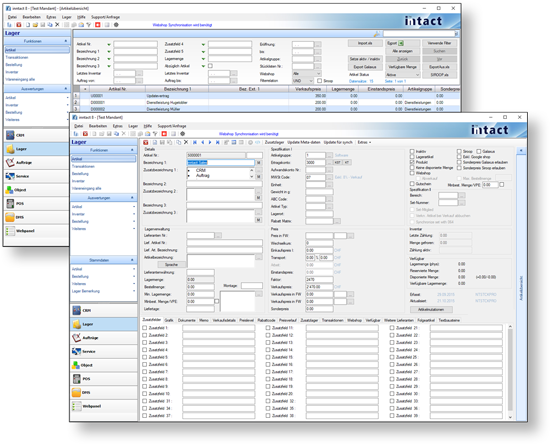Switch to the Preisverlauf tab
The height and width of the screenshot is (444, 550).
tap(288, 320)
